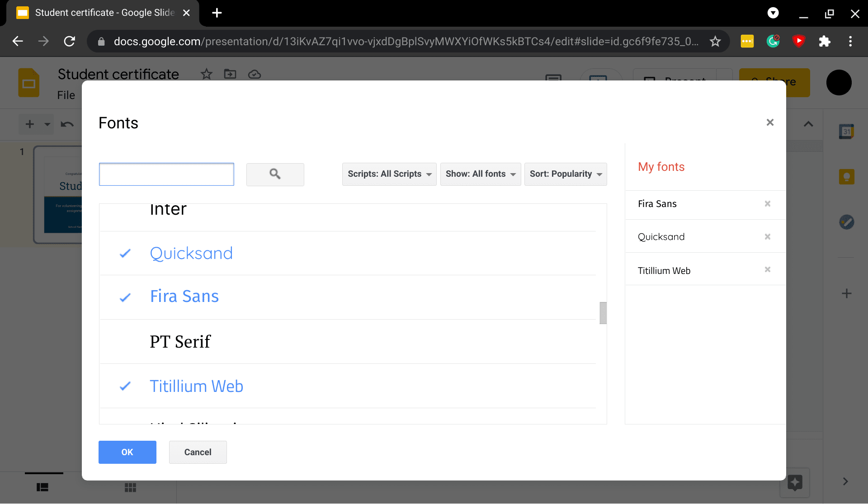The width and height of the screenshot is (868, 504).
Task: Click Cancel to dismiss Fonts dialog
Action: point(198,452)
